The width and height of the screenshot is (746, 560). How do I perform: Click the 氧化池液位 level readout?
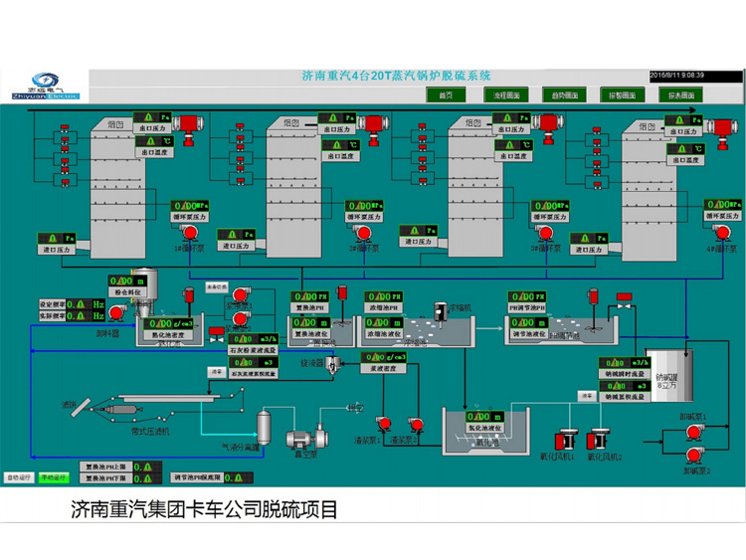484,417
